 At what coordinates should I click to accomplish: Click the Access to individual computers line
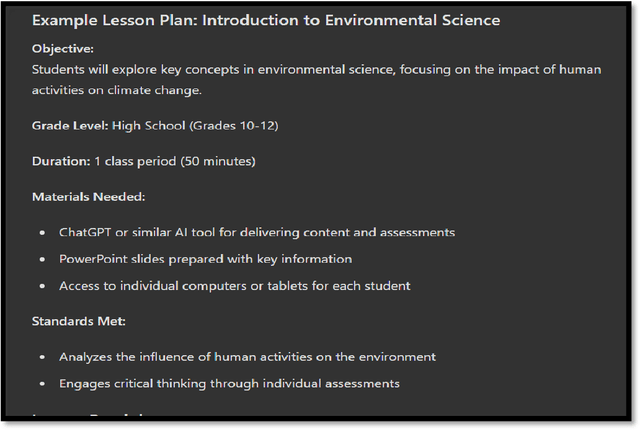[x=234, y=286]
